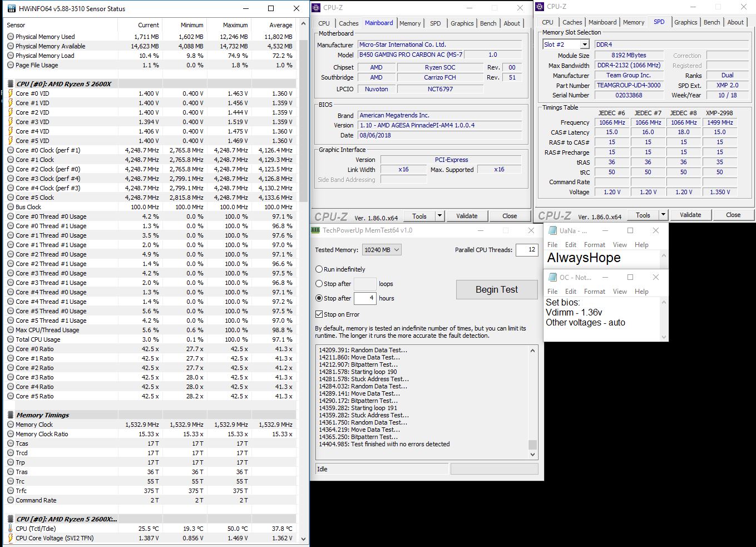756x547 pixels.
Task: Switch to the Memory tab in Mainboard CPU-Z
Action: pos(410,23)
